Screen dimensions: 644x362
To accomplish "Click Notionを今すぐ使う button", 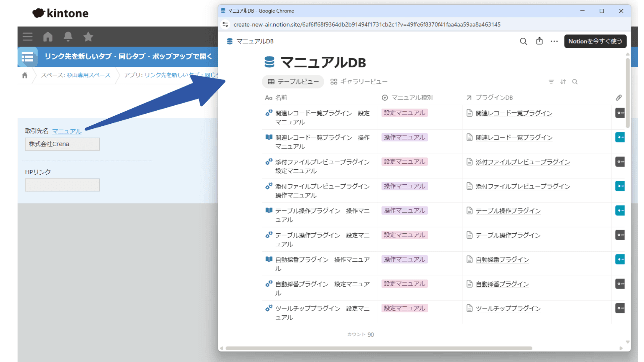I will (595, 41).
